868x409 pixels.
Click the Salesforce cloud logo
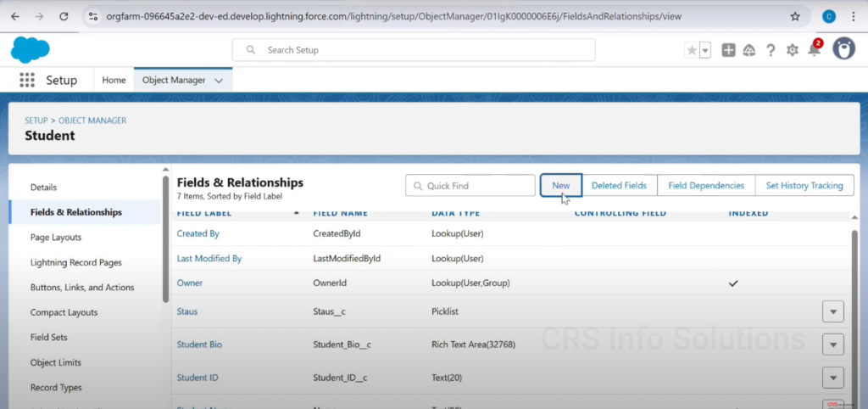click(x=31, y=50)
